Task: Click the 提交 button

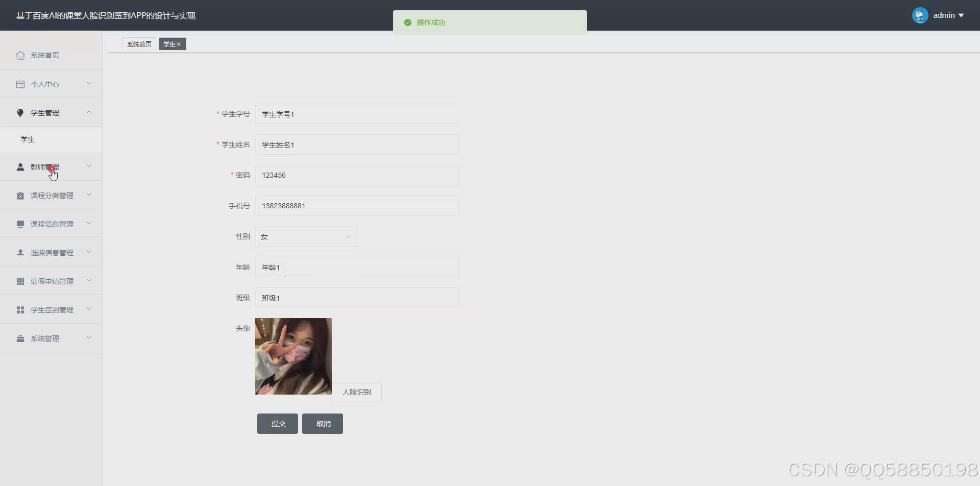Action: (278, 424)
